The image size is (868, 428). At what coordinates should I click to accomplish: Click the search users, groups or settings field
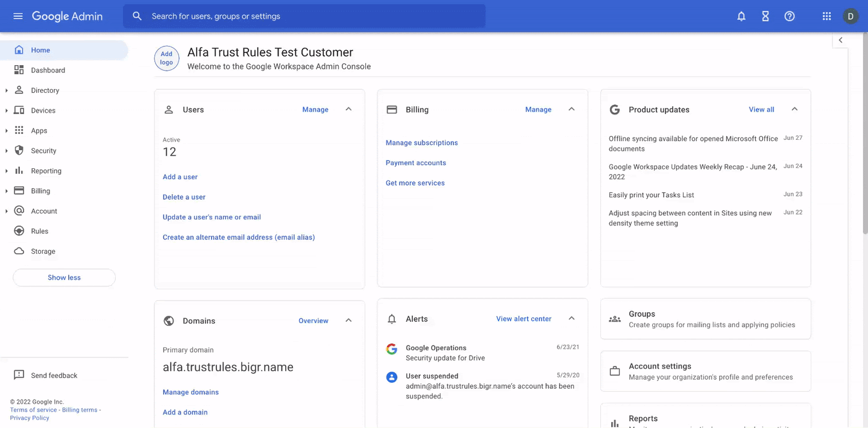tap(304, 16)
